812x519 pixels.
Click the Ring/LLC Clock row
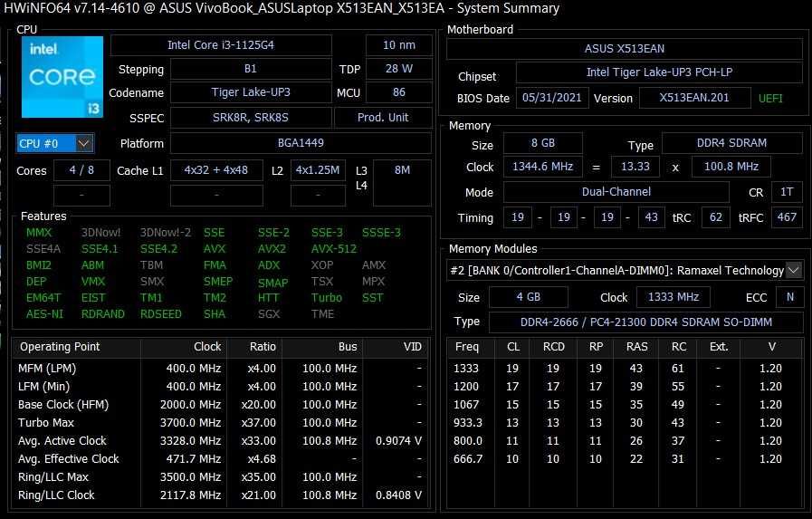point(221,495)
